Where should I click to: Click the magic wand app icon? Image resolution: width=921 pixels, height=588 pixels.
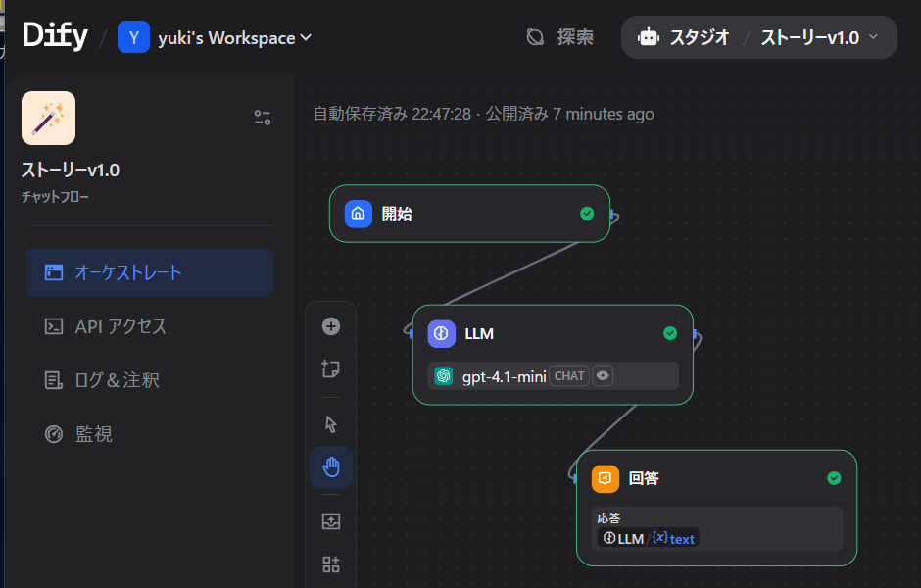point(48,118)
